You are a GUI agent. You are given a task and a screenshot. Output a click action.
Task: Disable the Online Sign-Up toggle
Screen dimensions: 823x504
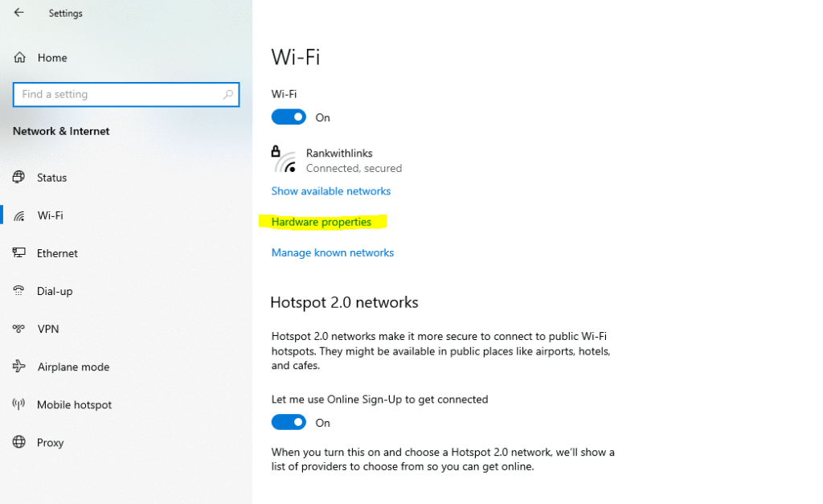coord(289,423)
